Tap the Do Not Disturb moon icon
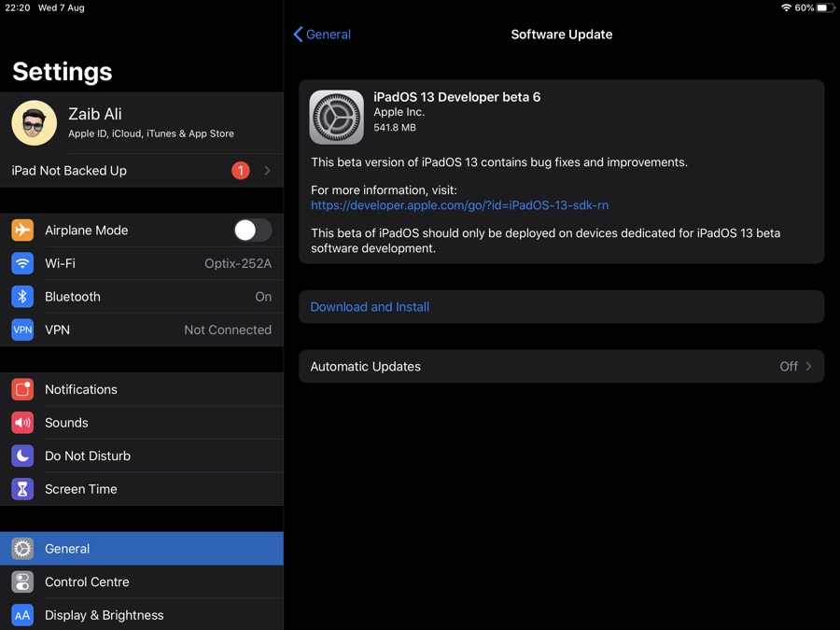 pos(22,455)
